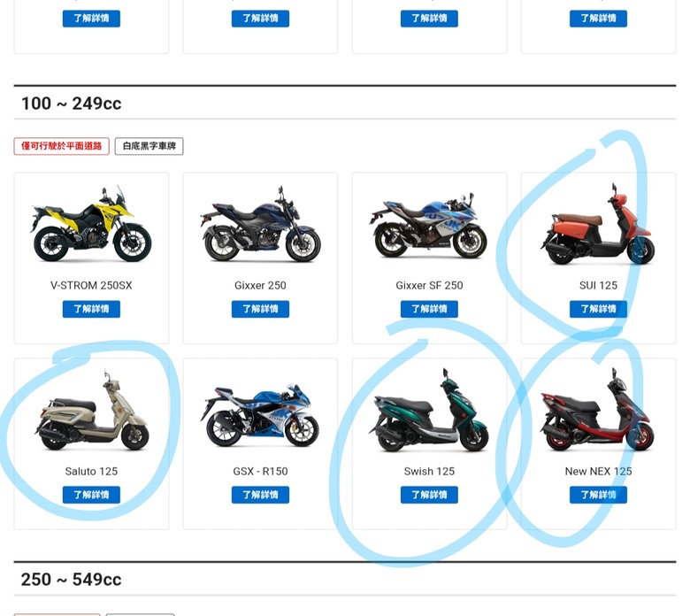Screen dimensions: 690x616
Task: Select the red 僅可行駛於平面道路 tag
Action: [61, 146]
